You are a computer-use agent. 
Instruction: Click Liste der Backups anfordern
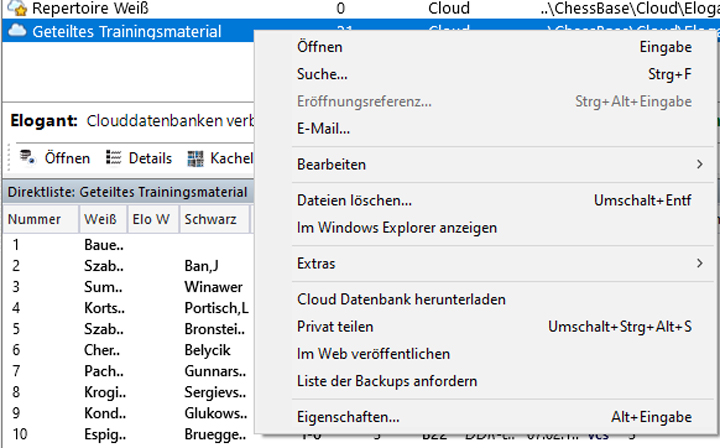[387, 381]
